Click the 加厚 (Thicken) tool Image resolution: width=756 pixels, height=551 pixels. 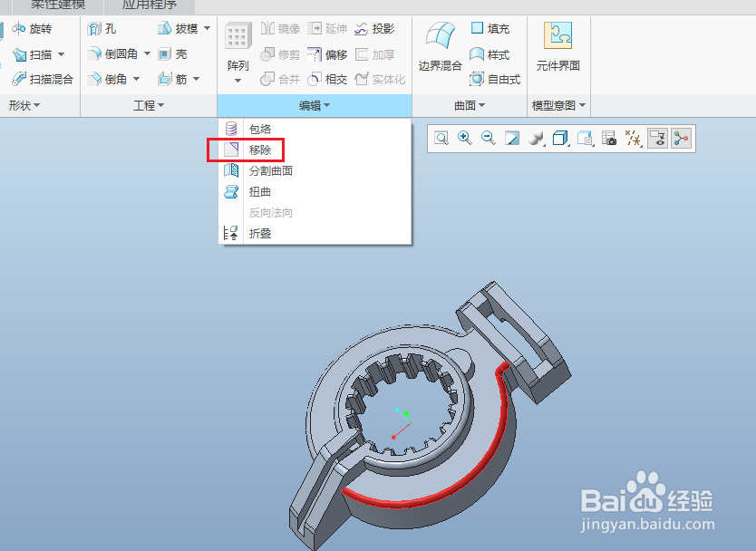click(374, 54)
